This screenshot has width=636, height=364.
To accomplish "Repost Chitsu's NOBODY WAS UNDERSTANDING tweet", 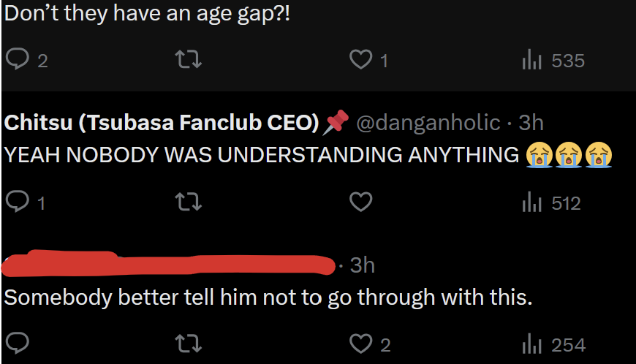I will pos(189,202).
